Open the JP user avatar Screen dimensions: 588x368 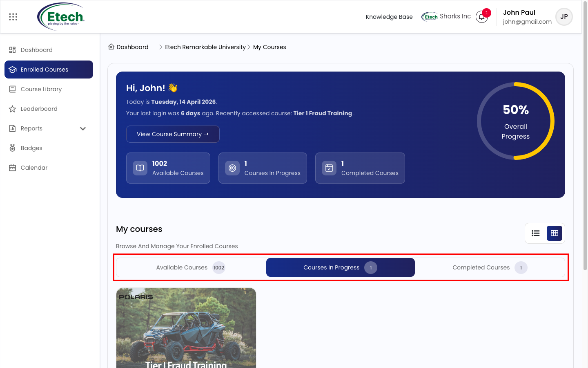564,17
